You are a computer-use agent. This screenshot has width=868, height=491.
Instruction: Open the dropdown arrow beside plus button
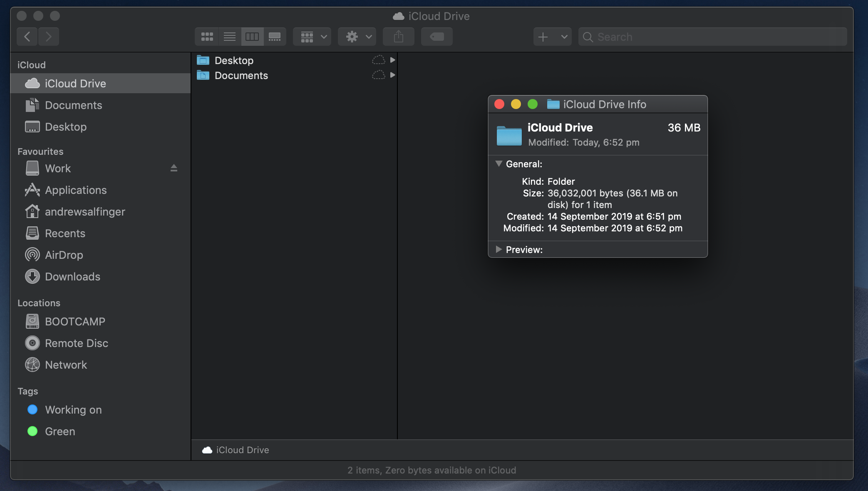tap(564, 37)
